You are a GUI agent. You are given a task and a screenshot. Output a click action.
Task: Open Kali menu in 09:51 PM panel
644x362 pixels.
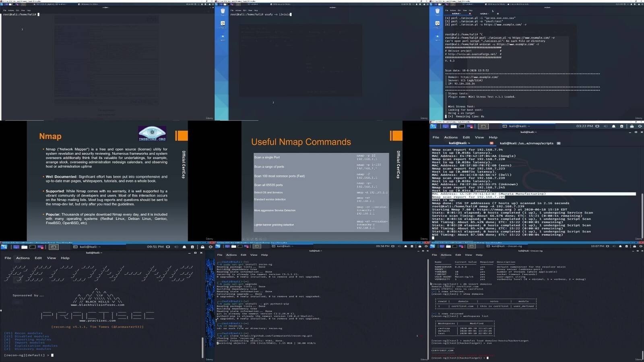click(x=4, y=247)
